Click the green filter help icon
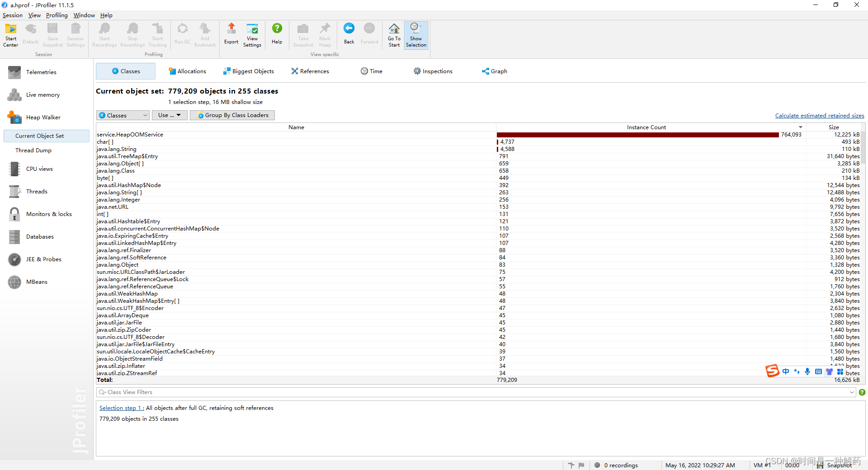Image resolution: width=868 pixels, height=470 pixels. 862,392
